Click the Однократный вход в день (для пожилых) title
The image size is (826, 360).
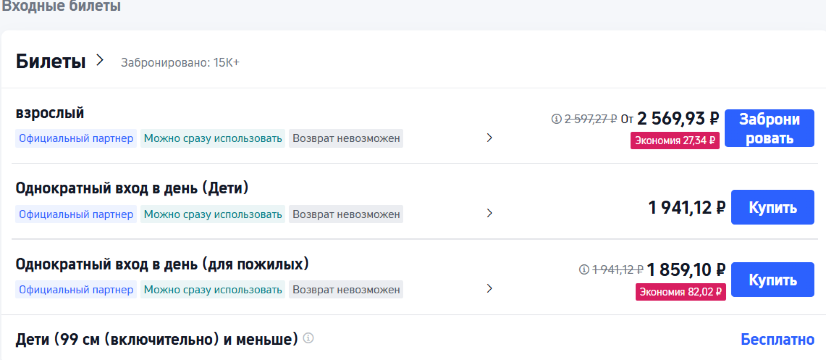162,264
